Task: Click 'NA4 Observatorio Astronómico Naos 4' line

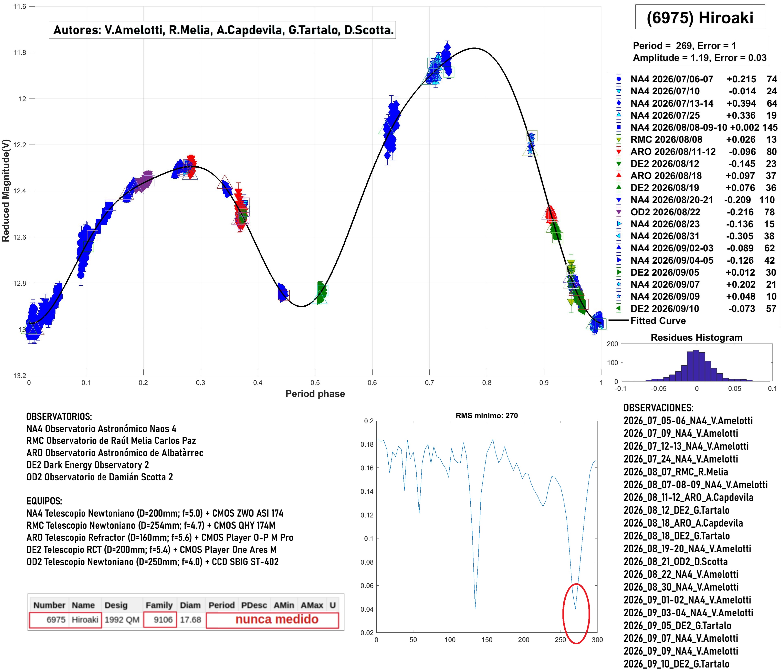Action: click(x=101, y=429)
